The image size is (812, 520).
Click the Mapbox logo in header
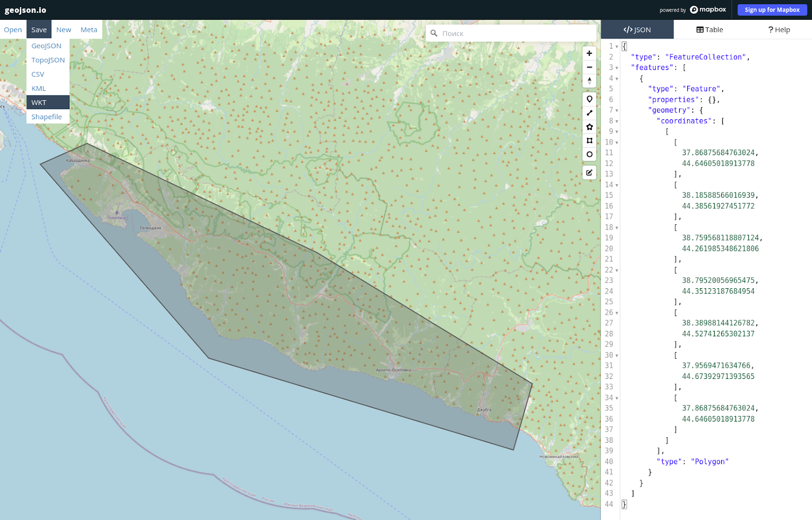tap(708, 10)
